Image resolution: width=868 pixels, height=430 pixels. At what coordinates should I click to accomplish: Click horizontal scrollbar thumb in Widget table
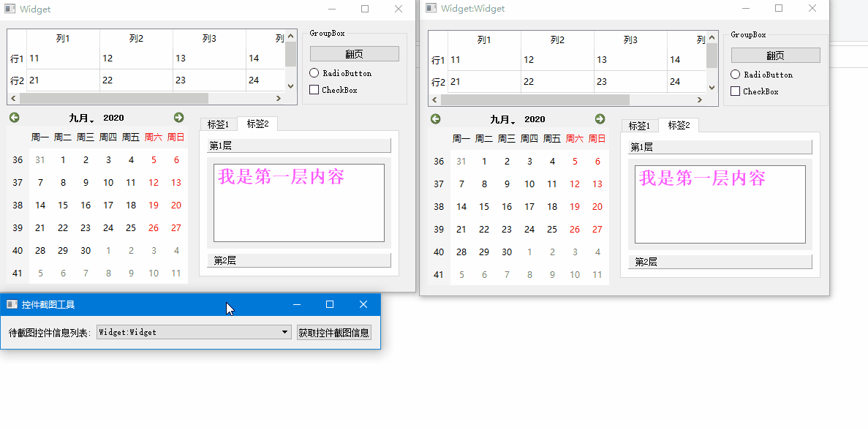(114, 99)
